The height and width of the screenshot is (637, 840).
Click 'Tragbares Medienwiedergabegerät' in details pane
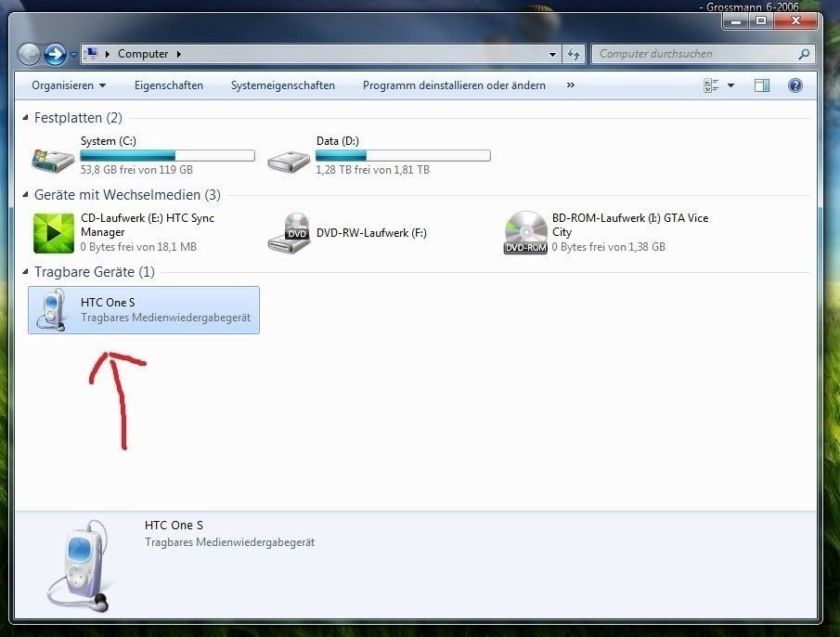(x=230, y=542)
